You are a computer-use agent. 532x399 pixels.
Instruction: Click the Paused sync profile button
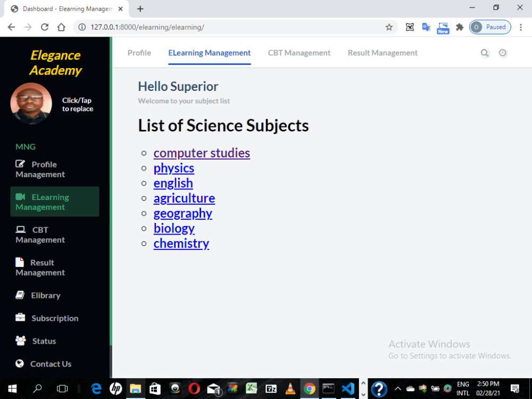click(x=489, y=27)
